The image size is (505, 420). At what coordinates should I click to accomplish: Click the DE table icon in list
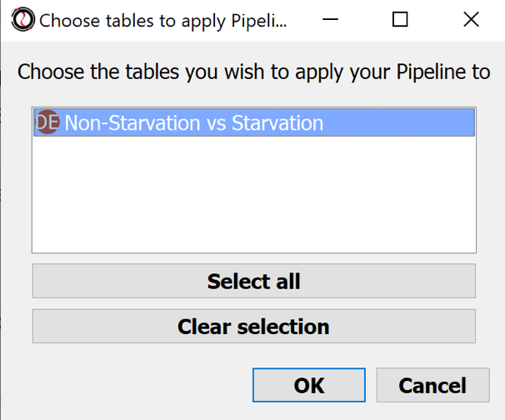pos(47,123)
